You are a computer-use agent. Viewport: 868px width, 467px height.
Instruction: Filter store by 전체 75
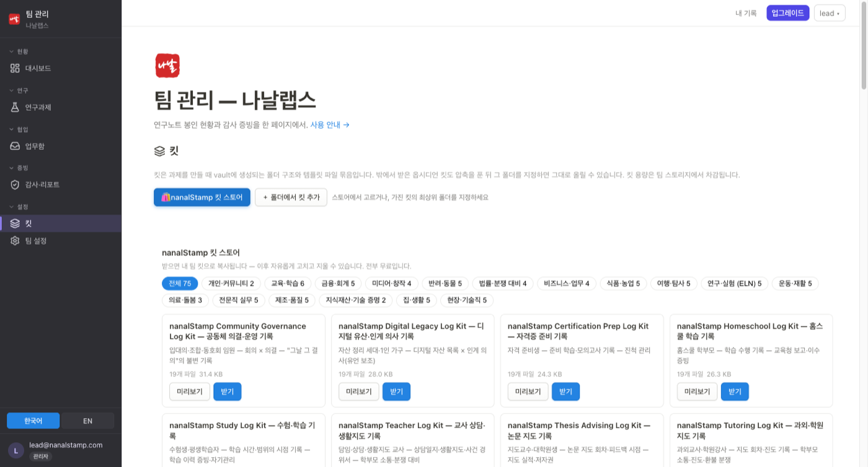[180, 283]
